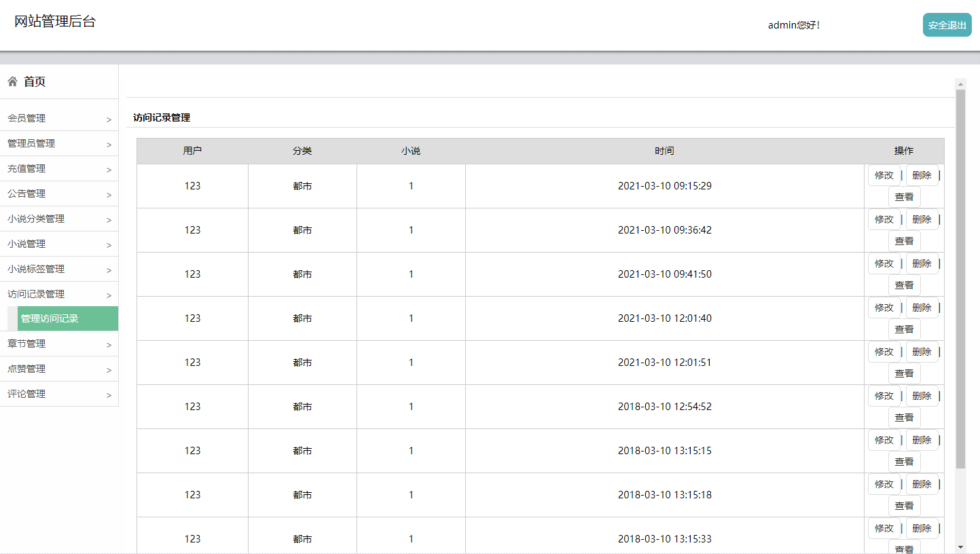Click the scrollbar up arrow
Screen dimensions: 980x554
point(960,84)
